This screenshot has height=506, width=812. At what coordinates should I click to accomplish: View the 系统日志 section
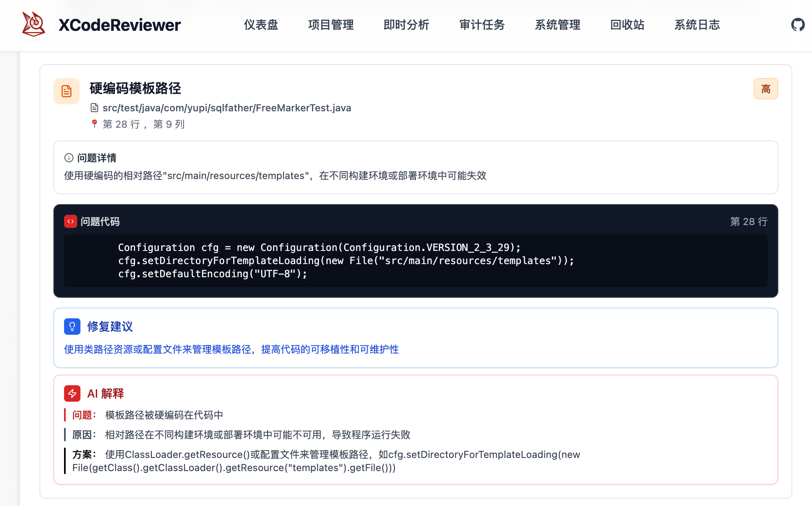coord(697,25)
